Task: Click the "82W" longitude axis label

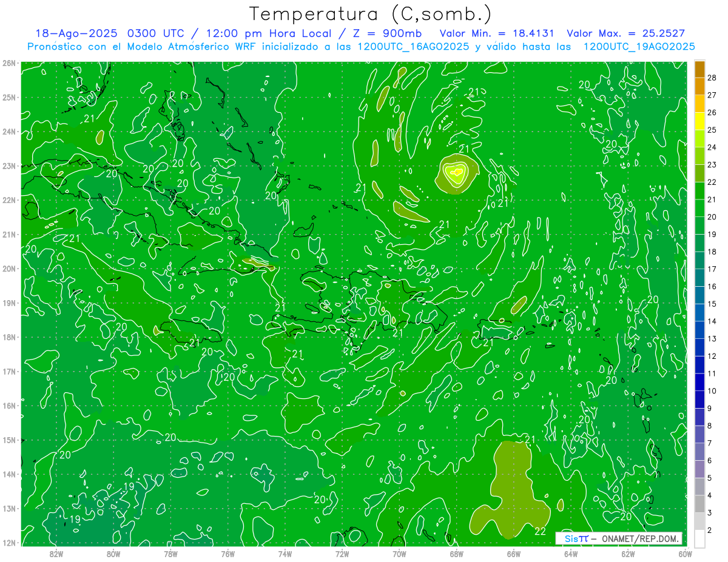Action: pyautogui.click(x=56, y=554)
